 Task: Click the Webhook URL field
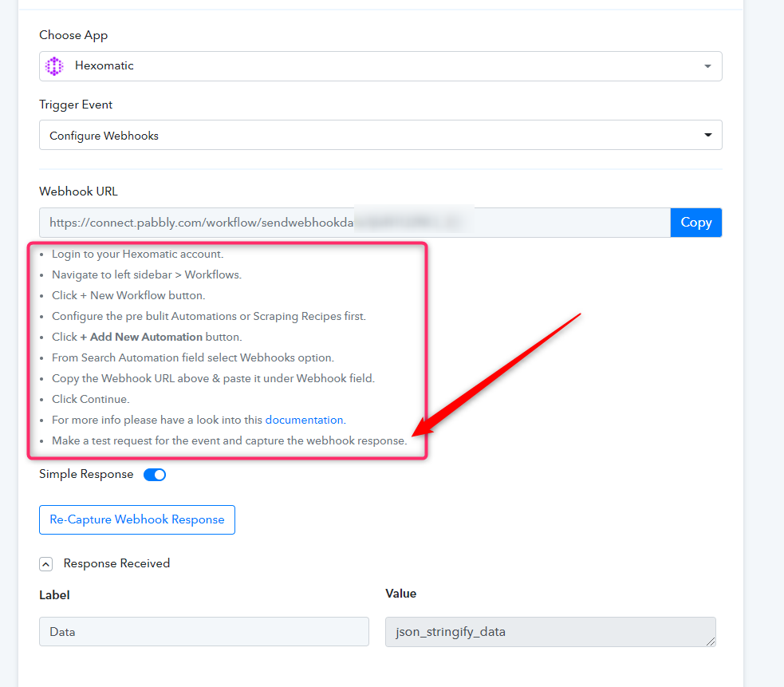pos(354,223)
